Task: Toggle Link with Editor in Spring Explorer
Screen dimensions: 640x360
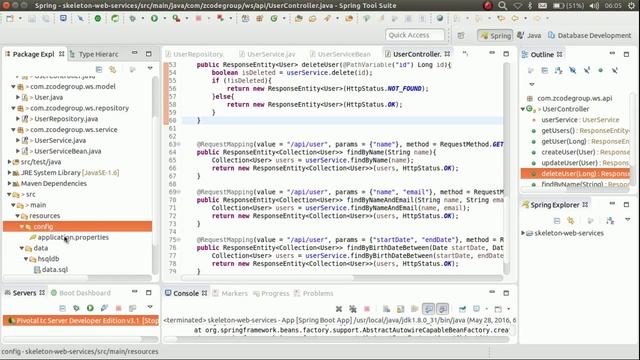Action: pos(571,221)
